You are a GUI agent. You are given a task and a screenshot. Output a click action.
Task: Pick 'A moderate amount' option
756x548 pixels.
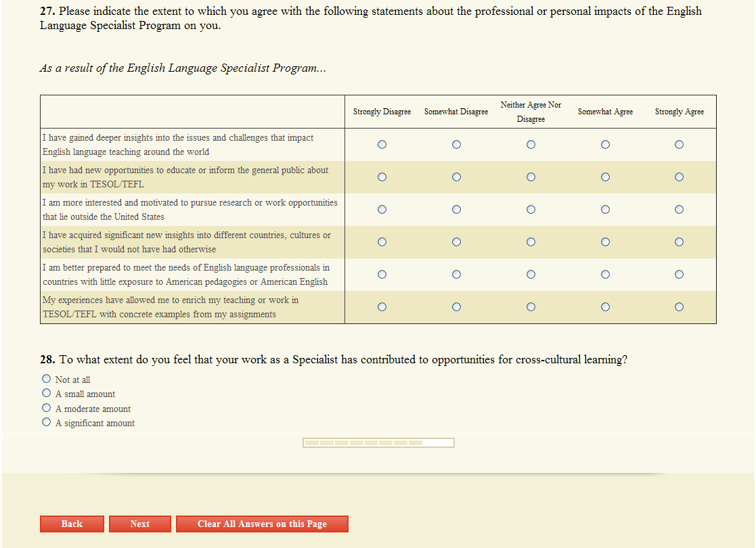(x=47, y=408)
